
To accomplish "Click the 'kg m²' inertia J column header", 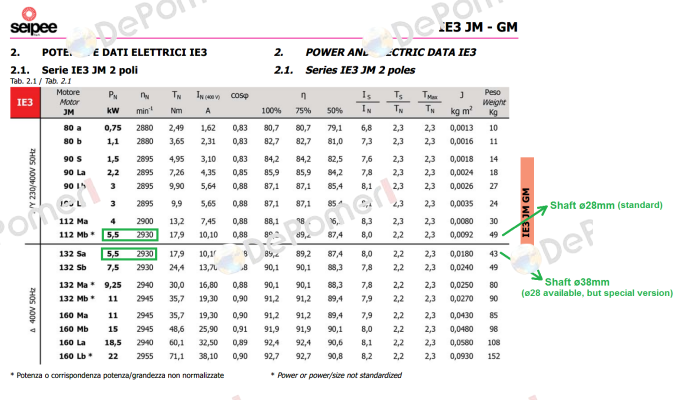I will [x=461, y=111].
